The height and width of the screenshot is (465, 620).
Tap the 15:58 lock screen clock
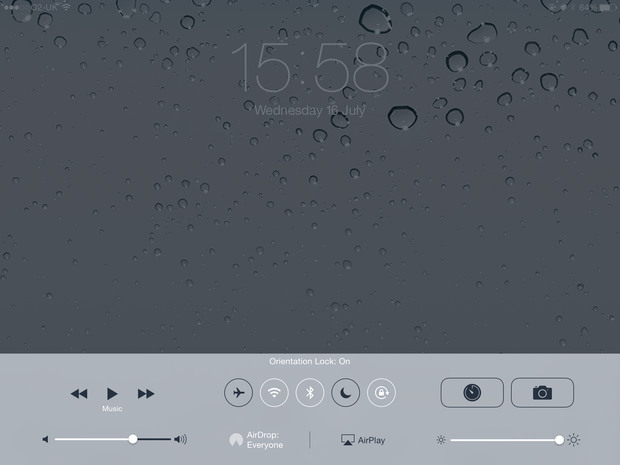point(310,67)
